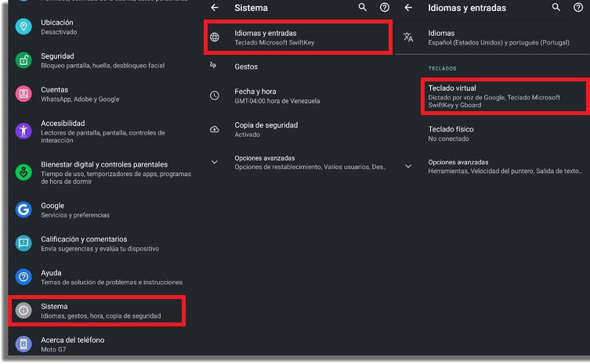Go back using arrow beside Sistema title

coord(215,8)
